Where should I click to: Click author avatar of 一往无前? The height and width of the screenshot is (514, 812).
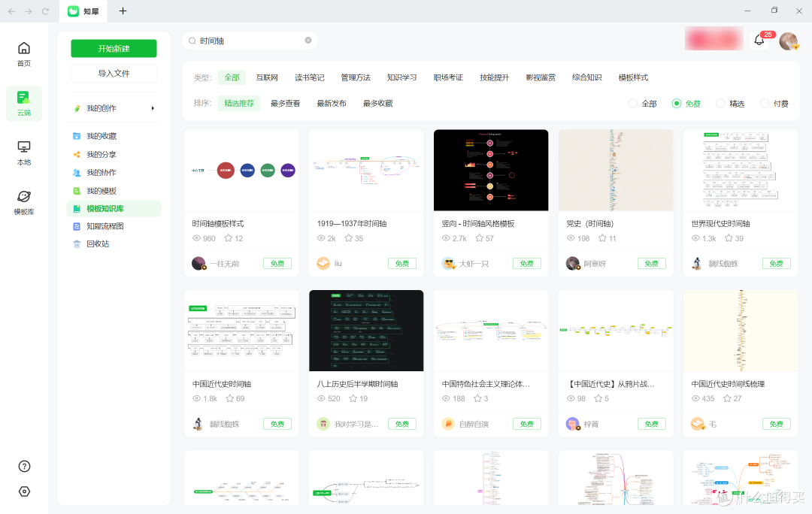[x=198, y=264]
